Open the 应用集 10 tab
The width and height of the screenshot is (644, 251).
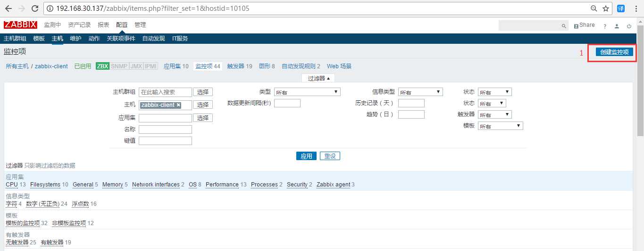pos(176,66)
